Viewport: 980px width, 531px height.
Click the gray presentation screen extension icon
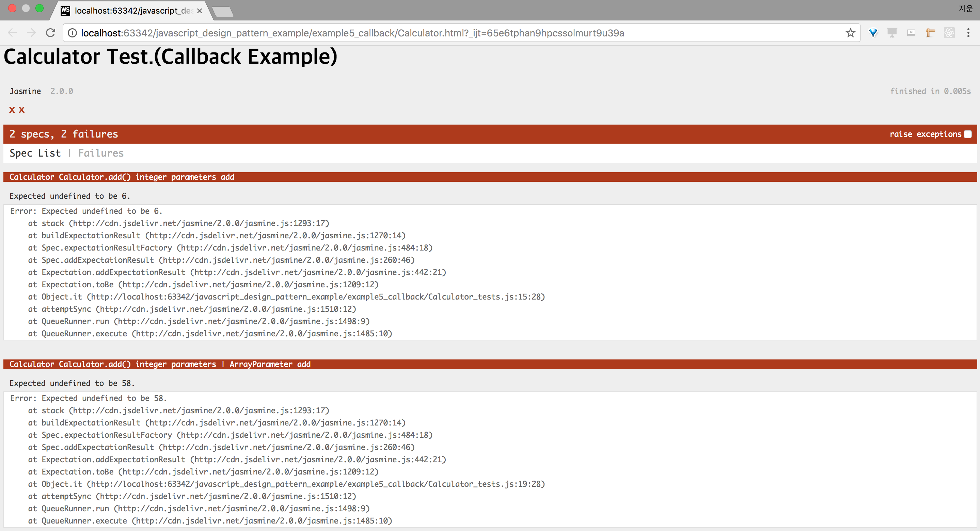(x=892, y=33)
